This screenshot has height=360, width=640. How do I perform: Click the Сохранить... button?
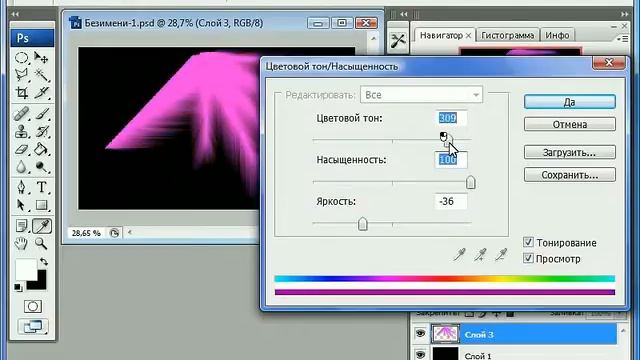(570, 175)
